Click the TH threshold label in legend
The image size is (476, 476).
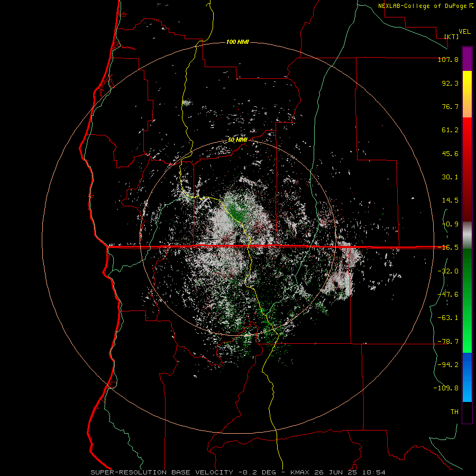(454, 412)
